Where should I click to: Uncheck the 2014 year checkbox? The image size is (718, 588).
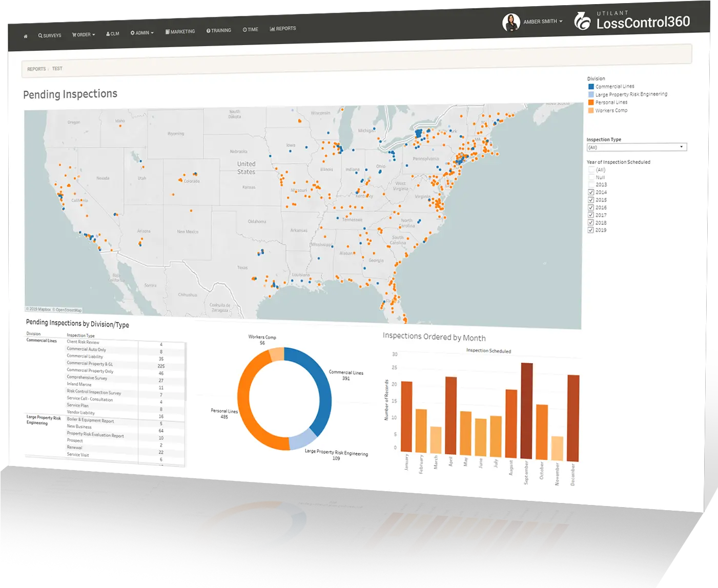click(591, 192)
